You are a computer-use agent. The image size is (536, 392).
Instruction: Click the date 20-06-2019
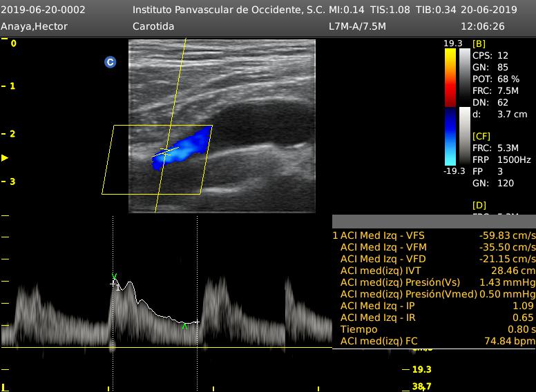(x=489, y=10)
